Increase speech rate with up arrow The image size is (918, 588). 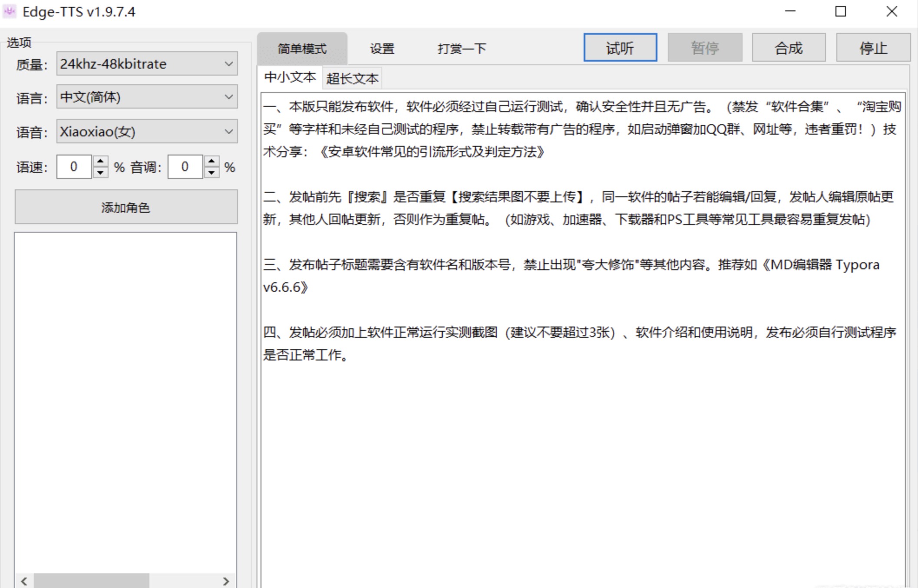click(x=100, y=162)
